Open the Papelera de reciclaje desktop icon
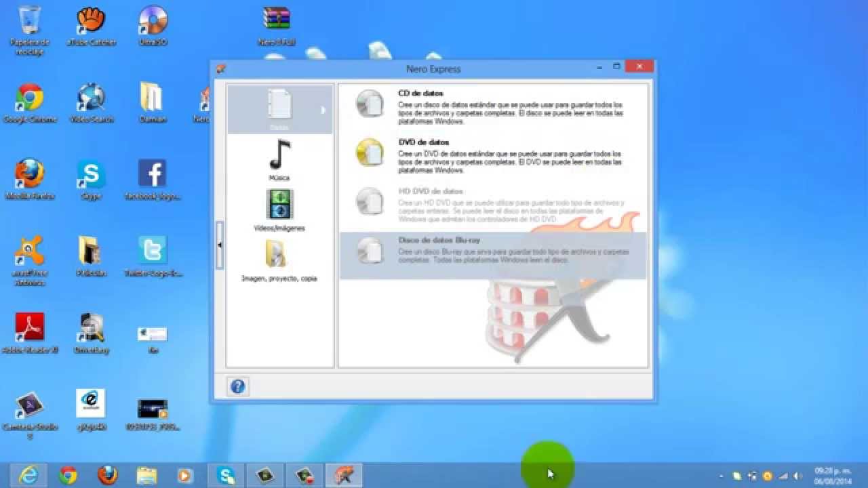The image size is (868, 488). (x=29, y=30)
